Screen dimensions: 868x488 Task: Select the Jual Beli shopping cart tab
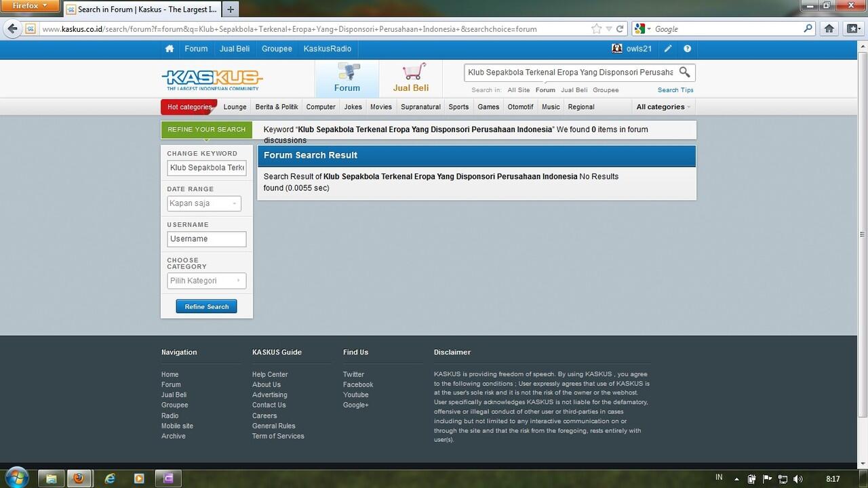(x=411, y=79)
